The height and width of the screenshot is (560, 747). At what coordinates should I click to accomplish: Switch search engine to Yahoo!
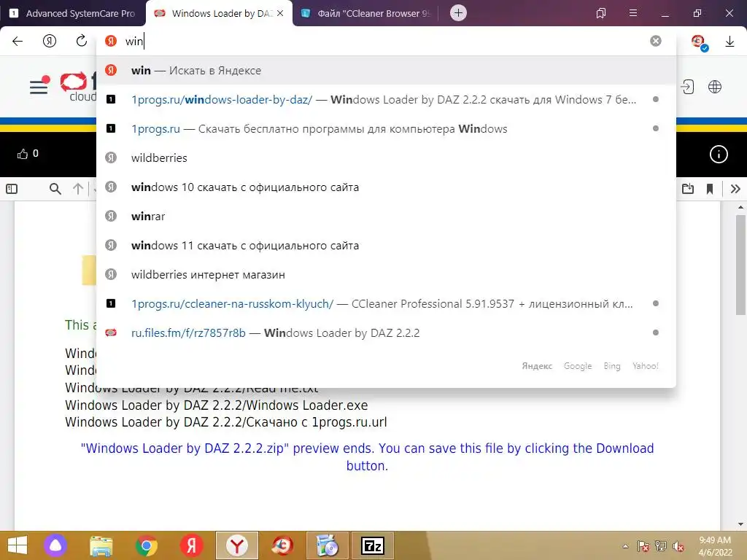[645, 366]
